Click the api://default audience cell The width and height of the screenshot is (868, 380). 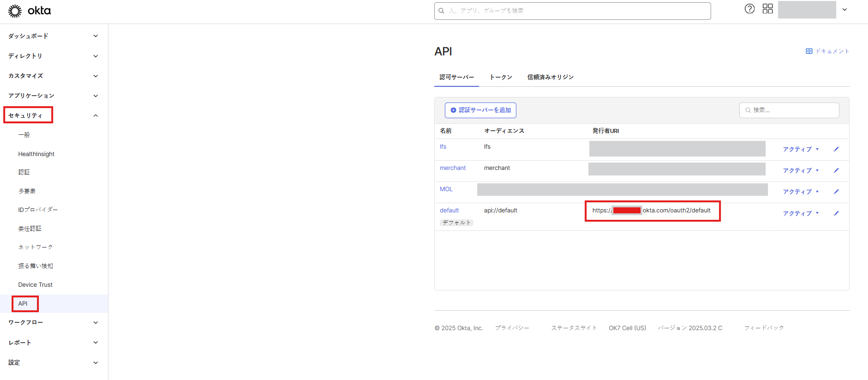point(501,210)
